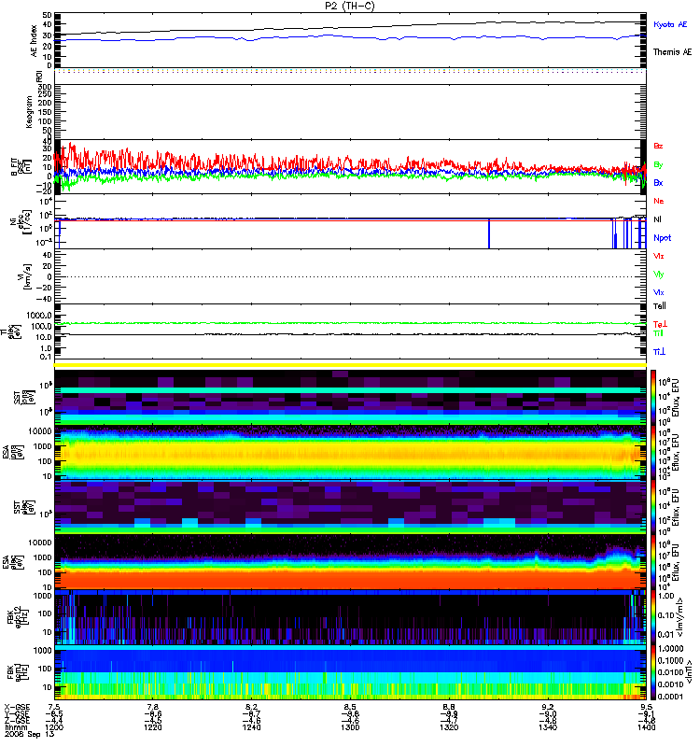
Task: Click the X-GSE value 8.5
Action: (x=350, y=707)
